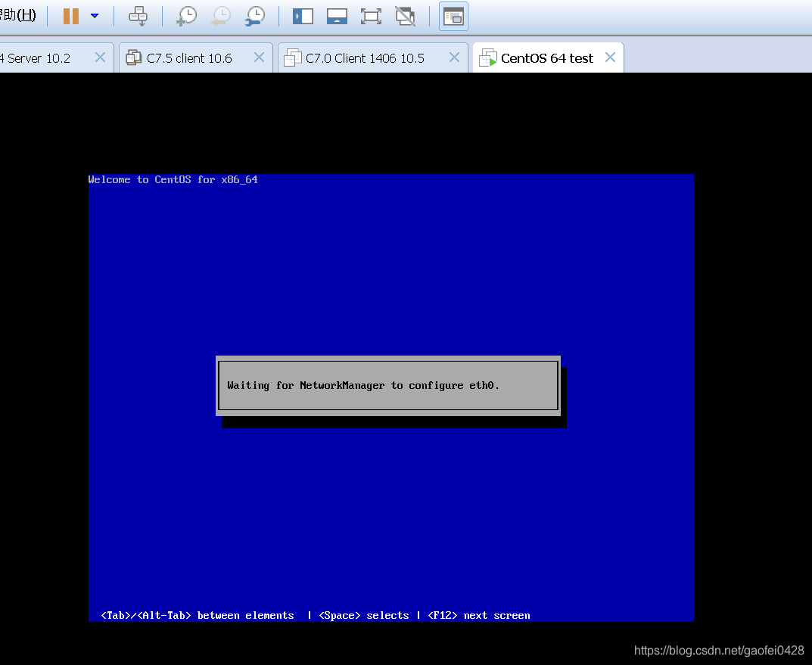Screen dimensions: 812x665
Task: Close the CentOS 64 test tab
Action: [x=611, y=57]
